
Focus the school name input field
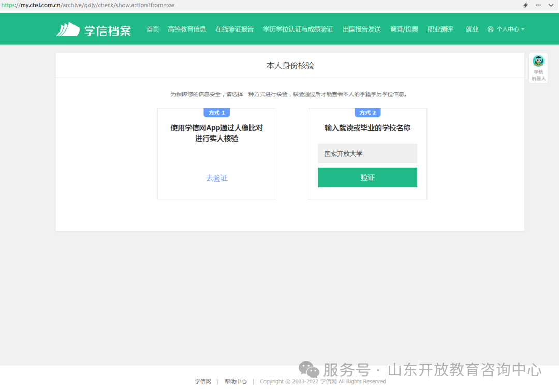click(367, 154)
